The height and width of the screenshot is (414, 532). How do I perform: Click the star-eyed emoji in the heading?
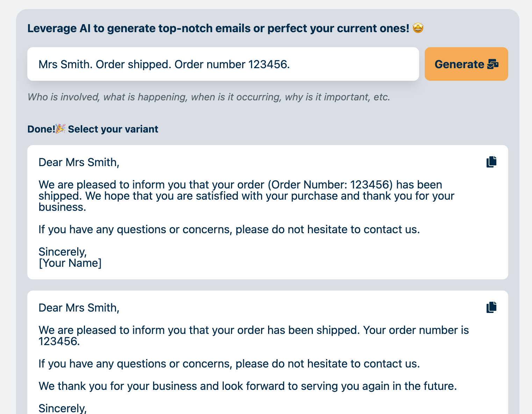(x=418, y=28)
